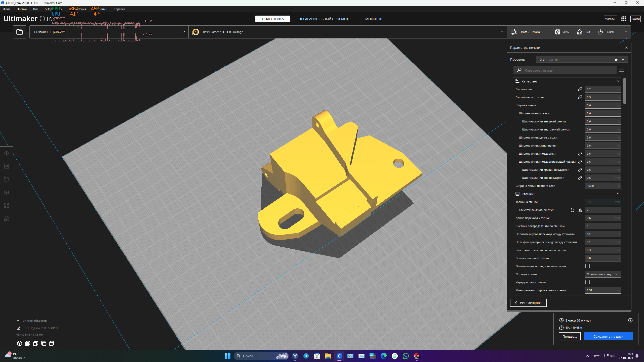Click the infill 20% setting indicator
This screenshot has width=644, height=362.
coord(562,32)
